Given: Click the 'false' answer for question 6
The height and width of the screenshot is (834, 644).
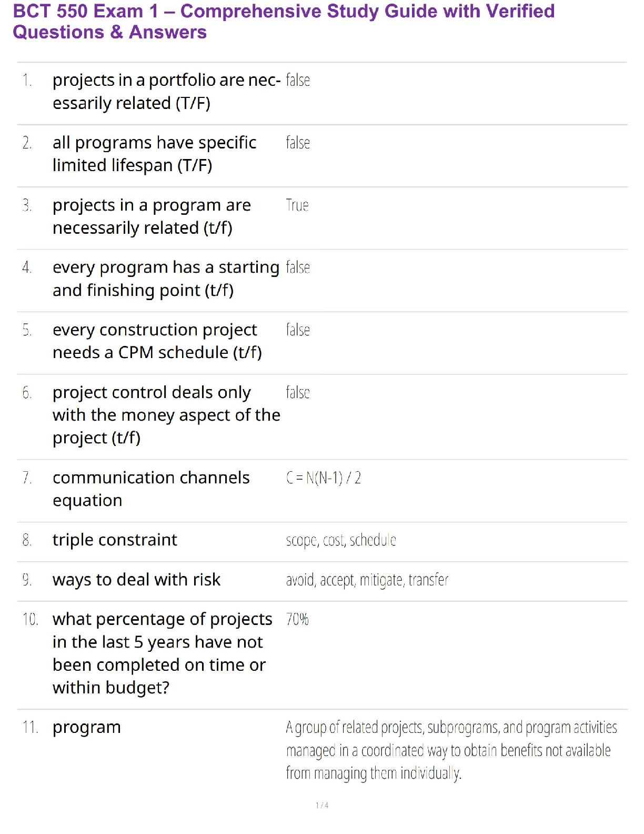Looking at the screenshot, I should (x=298, y=393).
